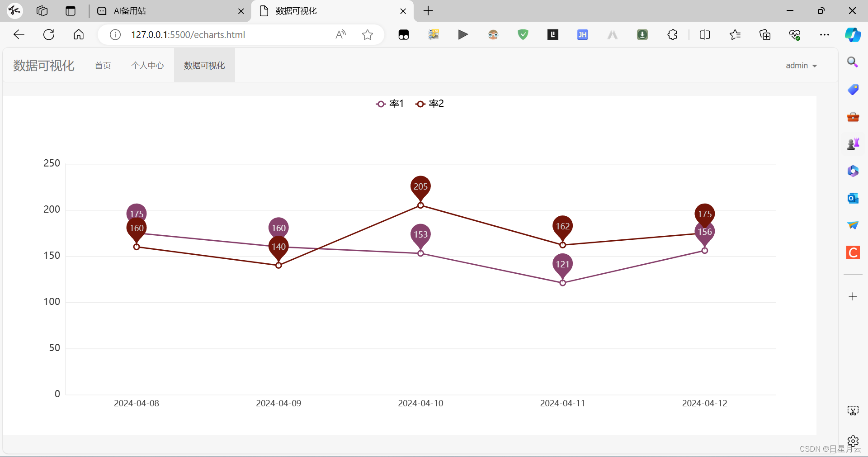Open the Collections icon

tap(765, 34)
